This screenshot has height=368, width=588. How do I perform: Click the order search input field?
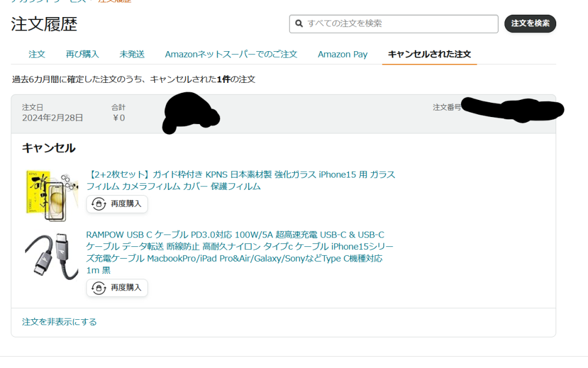(x=393, y=24)
